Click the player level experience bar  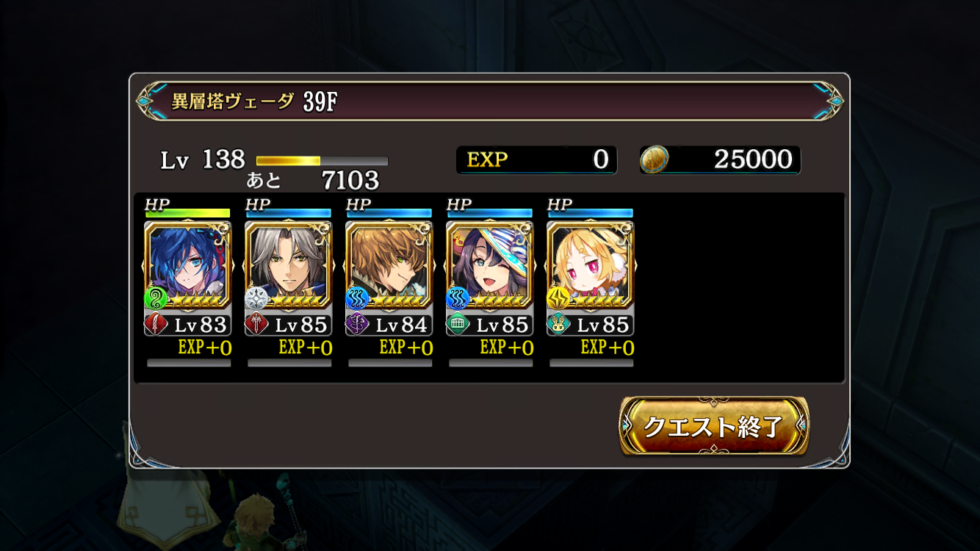tap(322, 161)
